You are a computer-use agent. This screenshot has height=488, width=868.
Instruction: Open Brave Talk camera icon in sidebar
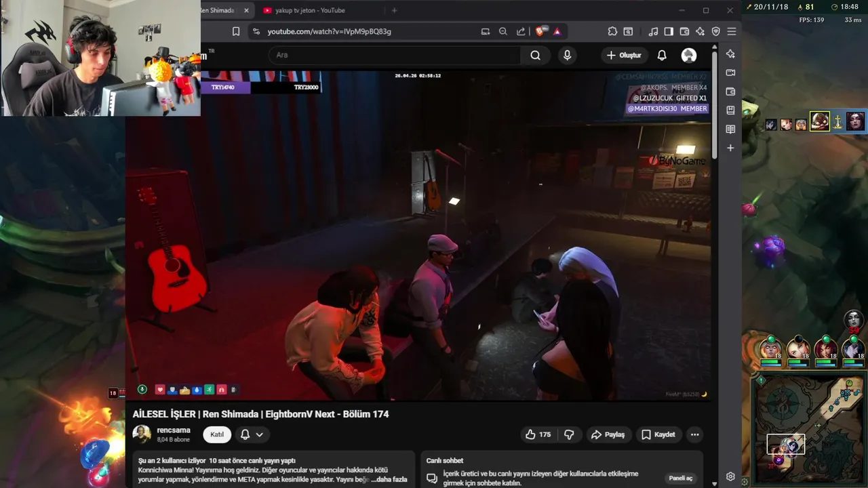point(730,73)
